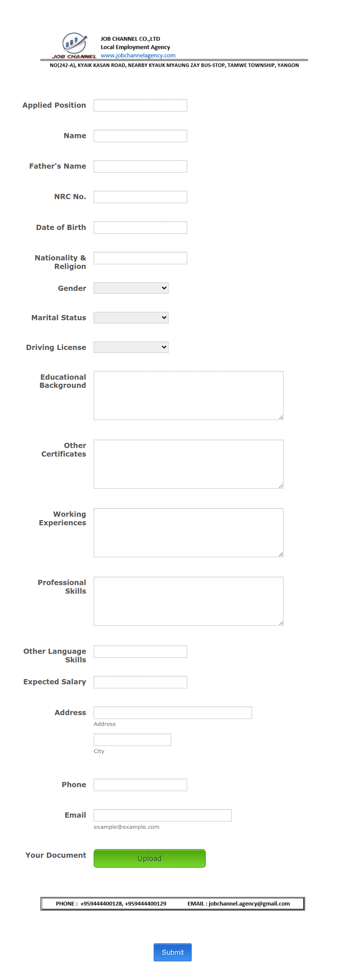Focus the Phone number field
This screenshot has width=345, height=980.
[x=140, y=785]
